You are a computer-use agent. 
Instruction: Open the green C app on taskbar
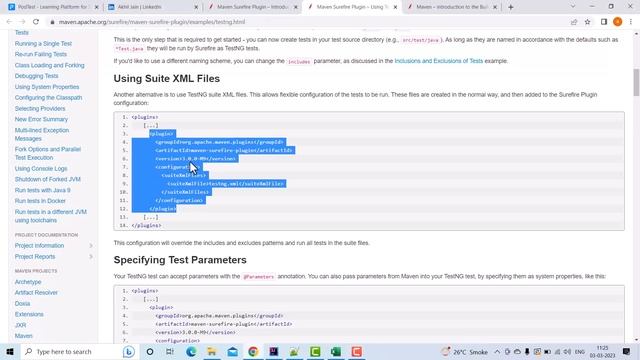(315, 351)
